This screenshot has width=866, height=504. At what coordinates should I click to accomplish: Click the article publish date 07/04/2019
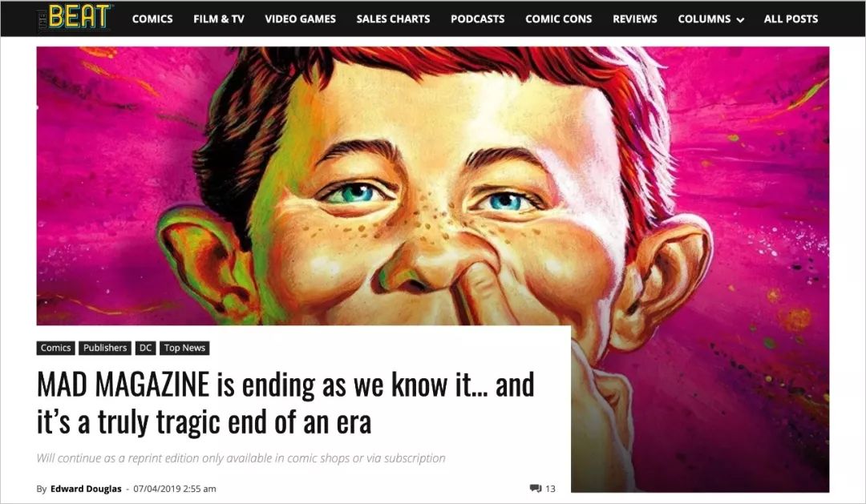click(x=175, y=489)
